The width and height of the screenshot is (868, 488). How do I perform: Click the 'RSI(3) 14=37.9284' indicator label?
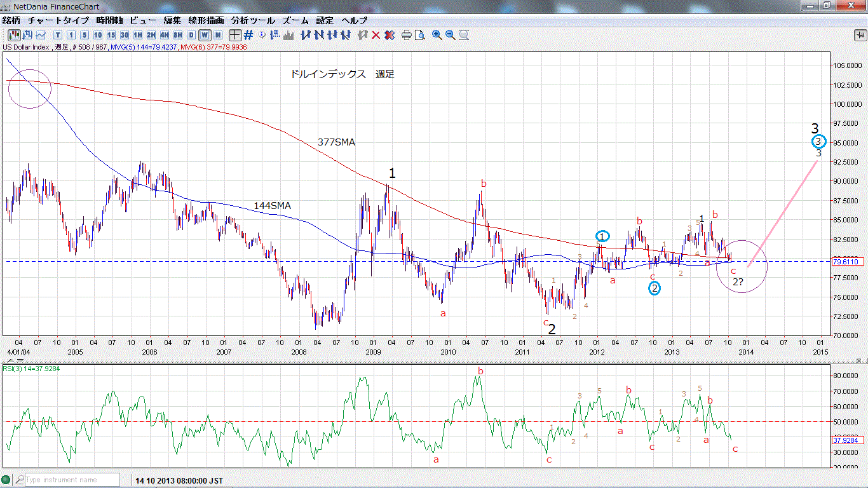31,369
